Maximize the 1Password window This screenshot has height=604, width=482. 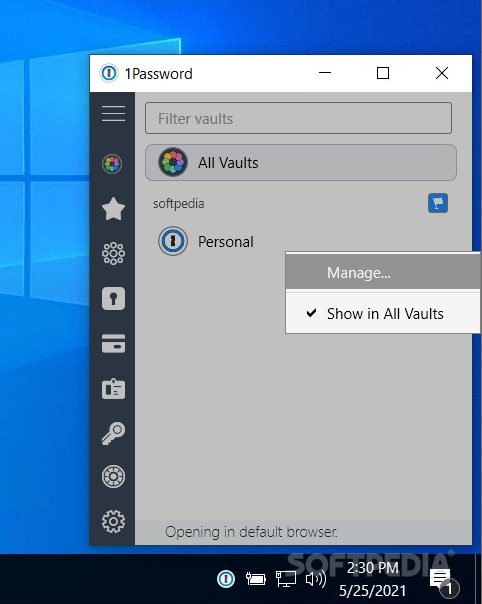pyautogui.click(x=383, y=73)
